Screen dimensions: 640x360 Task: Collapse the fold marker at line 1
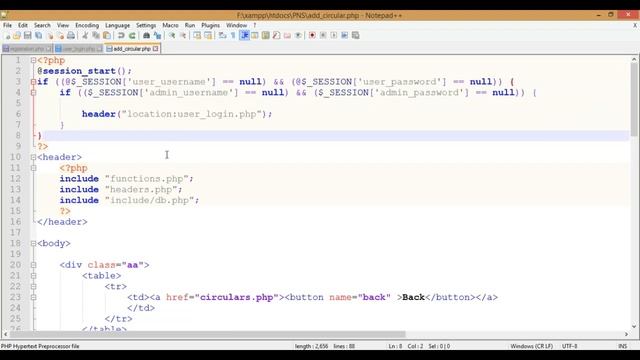[33, 60]
